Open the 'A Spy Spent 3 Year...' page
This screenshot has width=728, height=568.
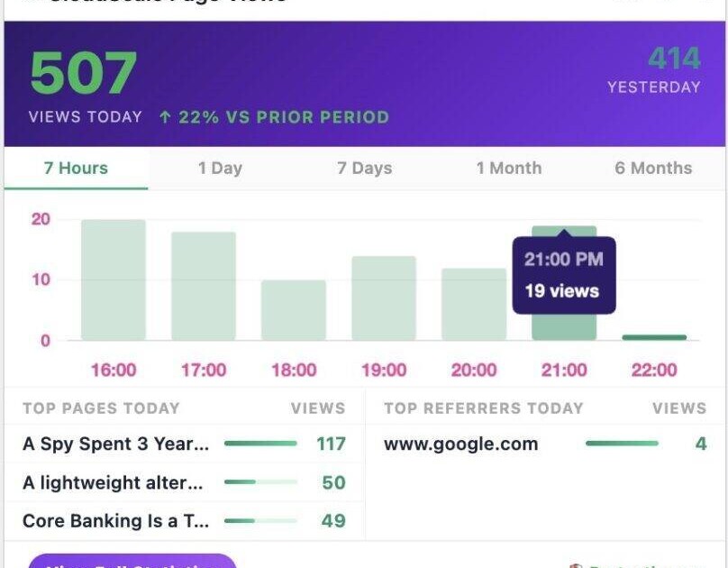[115, 444]
